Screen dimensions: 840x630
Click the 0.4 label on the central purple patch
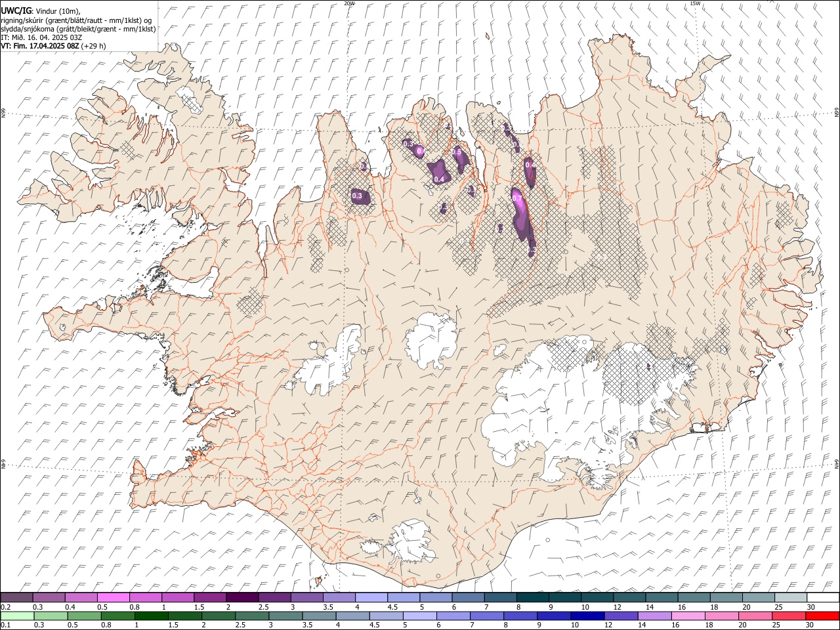coord(439,179)
